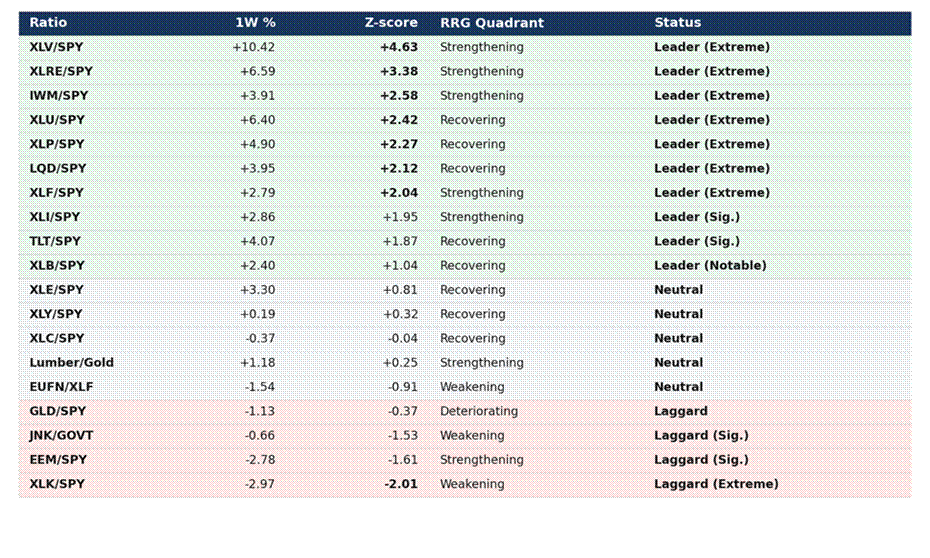Select the XLE/SPY ratio cell
930x558 pixels.
point(56,290)
